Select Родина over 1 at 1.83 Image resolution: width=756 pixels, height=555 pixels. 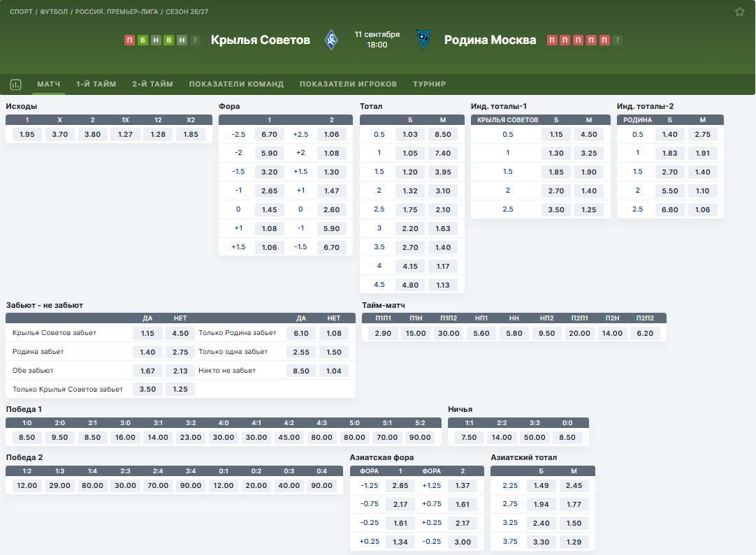[669, 153]
